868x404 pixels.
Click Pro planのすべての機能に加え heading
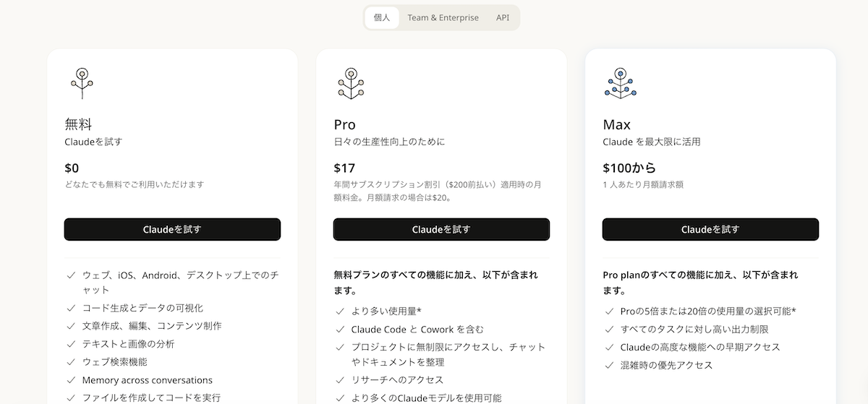click(x=700, y=283)
